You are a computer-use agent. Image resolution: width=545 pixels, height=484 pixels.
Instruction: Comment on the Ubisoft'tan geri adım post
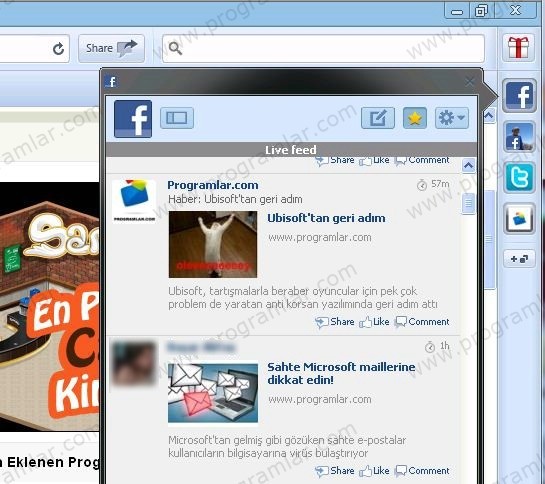[422, 322]
